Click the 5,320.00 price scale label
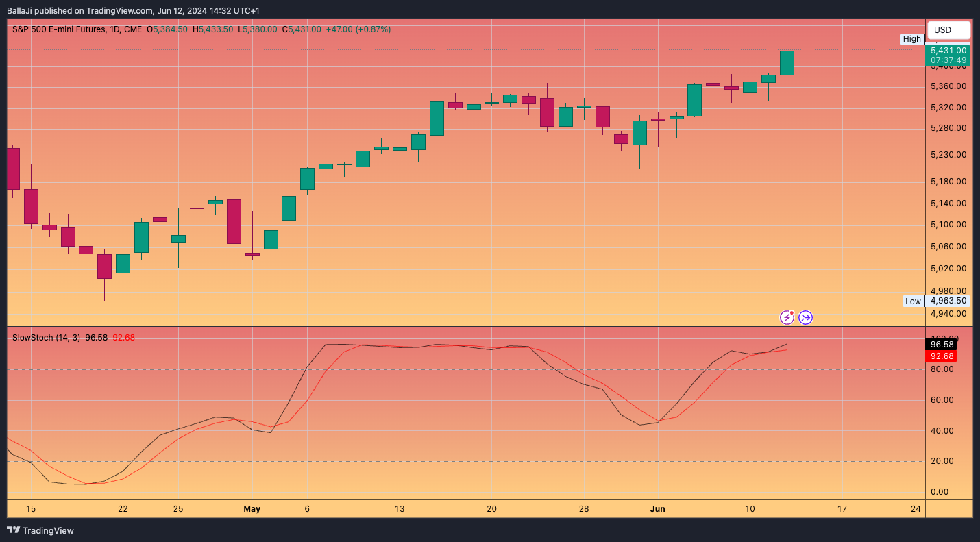The height and width of the screenshot is (542, 980). [x=948, y=108]
